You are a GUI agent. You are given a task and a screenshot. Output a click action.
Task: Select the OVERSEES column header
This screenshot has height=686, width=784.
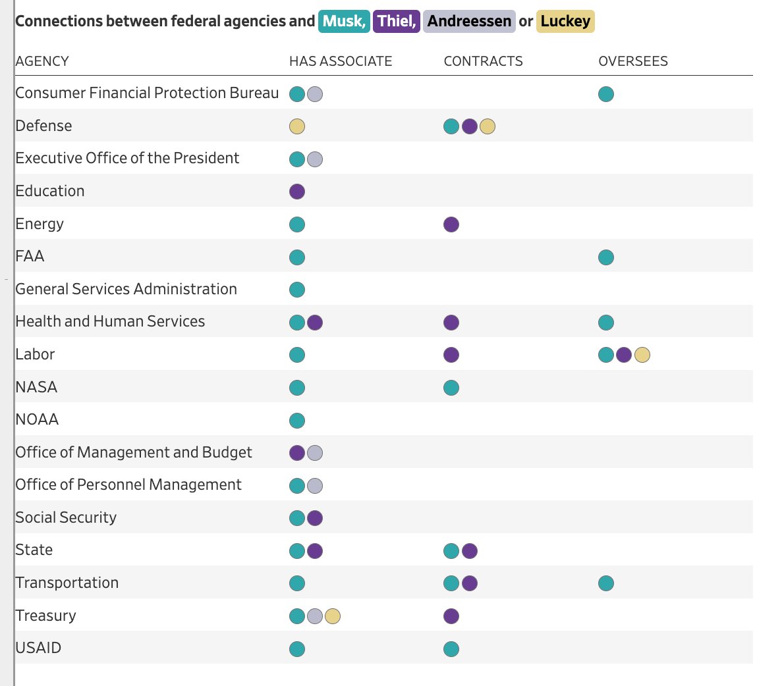[633, 61]
